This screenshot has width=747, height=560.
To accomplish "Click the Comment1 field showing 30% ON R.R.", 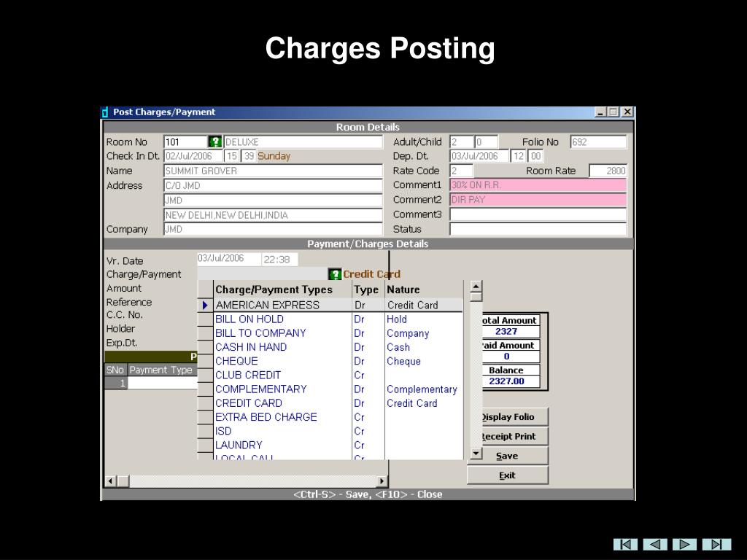I will click(538, 184).
